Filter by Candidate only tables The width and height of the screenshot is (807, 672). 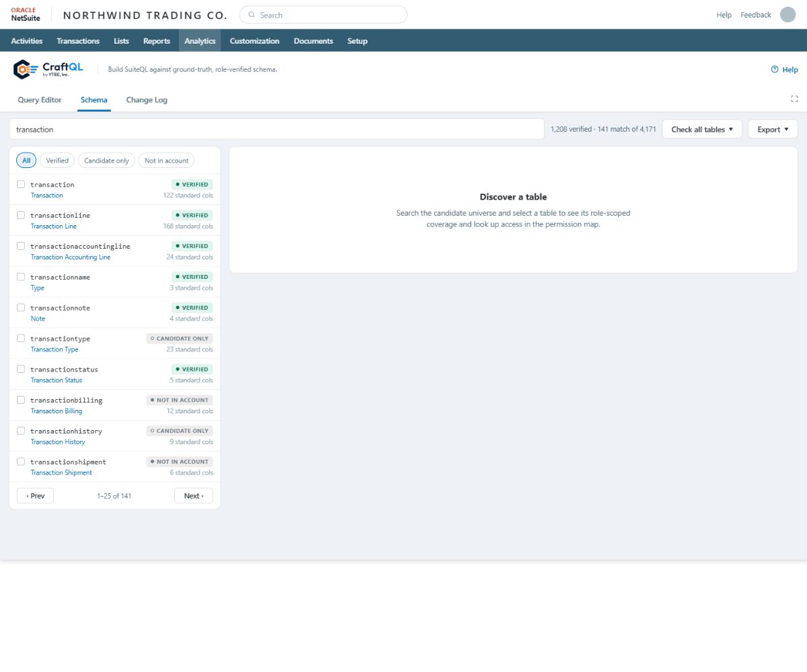(x=106, y=161)
